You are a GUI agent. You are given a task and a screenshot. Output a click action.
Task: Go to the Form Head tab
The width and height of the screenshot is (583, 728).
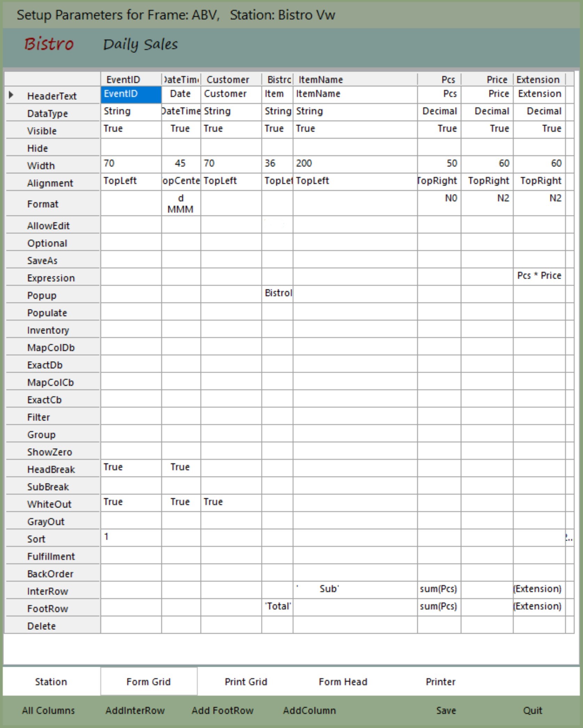tap(343, 681)
